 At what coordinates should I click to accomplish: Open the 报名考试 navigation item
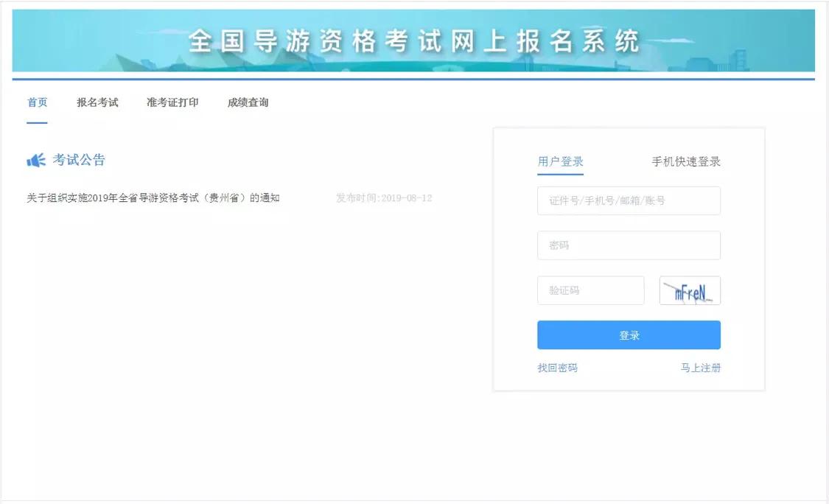99,102
